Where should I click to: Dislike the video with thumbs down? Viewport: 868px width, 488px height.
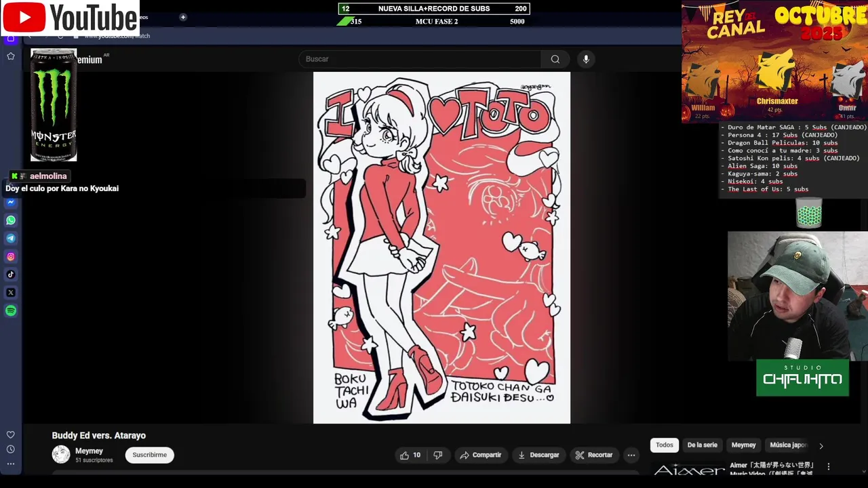click(x=438, y=455)
